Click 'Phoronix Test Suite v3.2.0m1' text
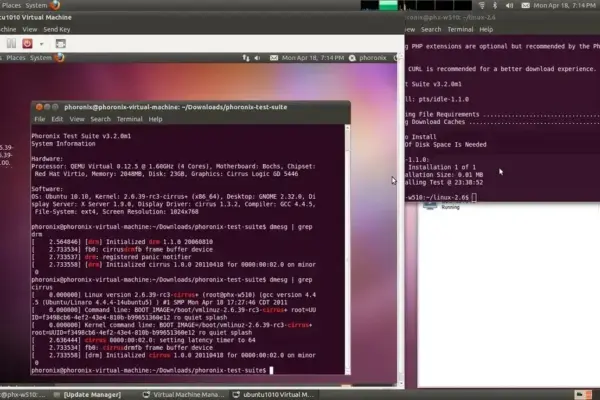Viewport: 600px width, 400px height. pos(81,136)
